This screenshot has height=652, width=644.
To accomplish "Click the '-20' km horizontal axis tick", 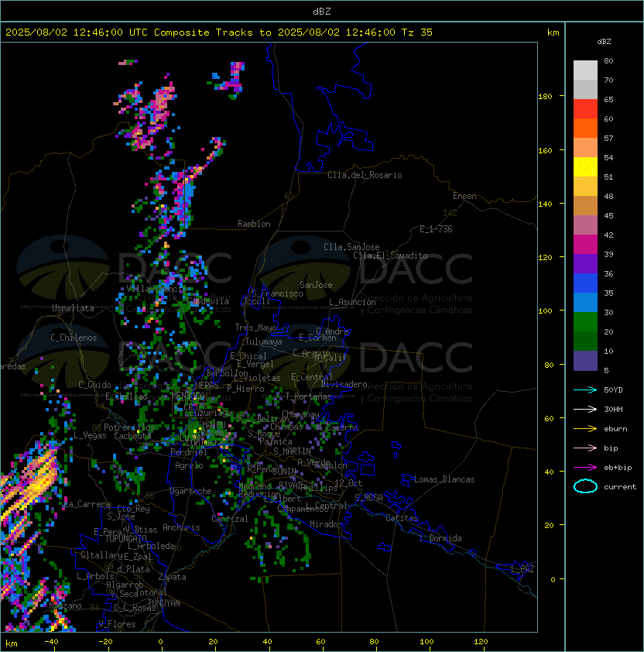I will click(x=105, y=642).
